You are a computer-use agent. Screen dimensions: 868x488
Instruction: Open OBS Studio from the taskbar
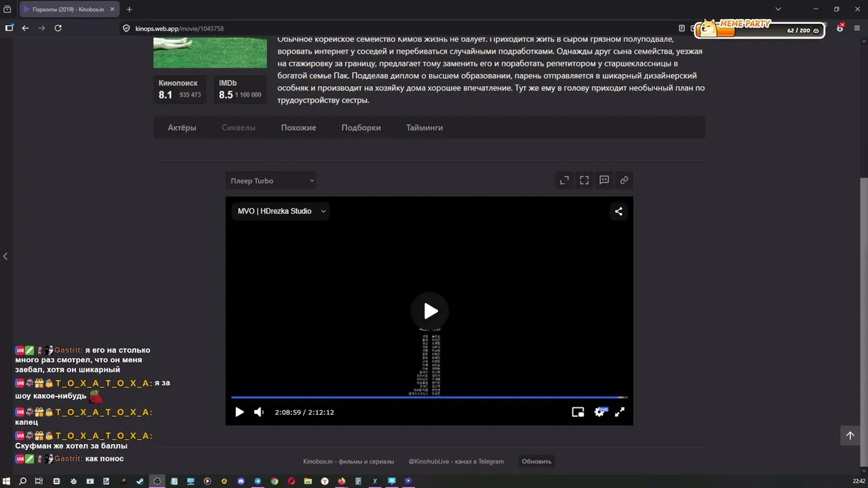coord(157,481)
